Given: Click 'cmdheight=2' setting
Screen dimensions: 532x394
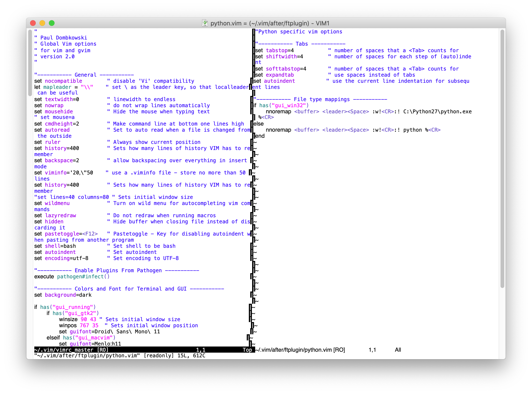Looking at the screenshot, I should pos(62,124).
